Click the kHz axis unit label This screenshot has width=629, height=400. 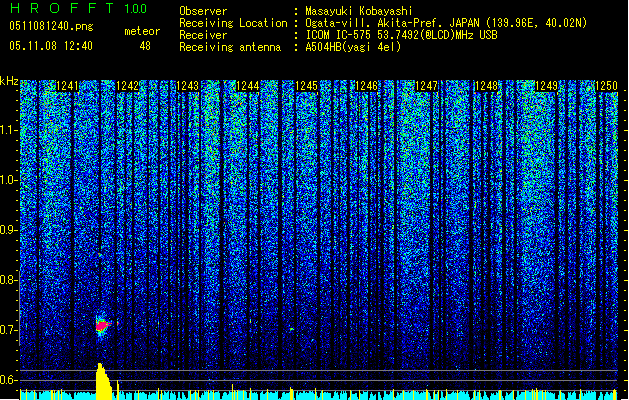click(x=9, y=81)
